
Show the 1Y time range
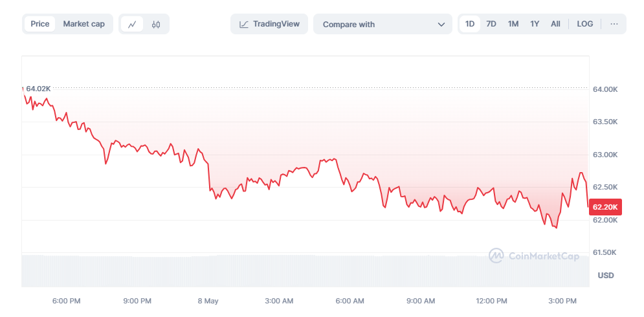point(535,24)
